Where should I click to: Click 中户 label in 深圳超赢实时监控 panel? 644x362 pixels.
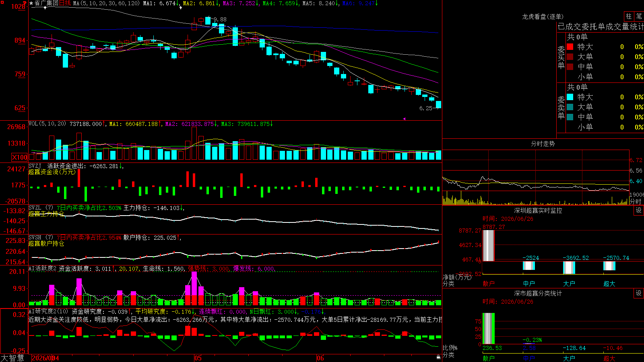[529, 284]
